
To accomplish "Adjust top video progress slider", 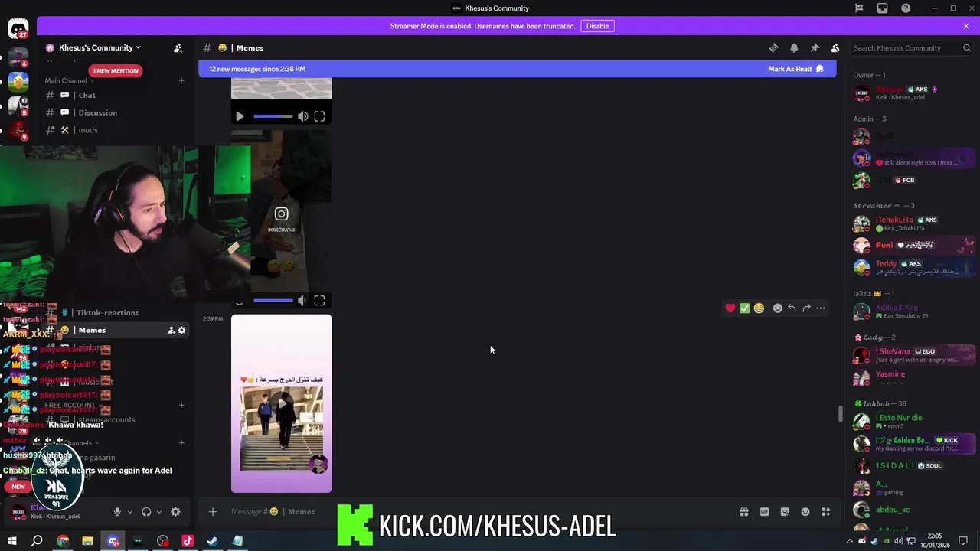I will click(x=273, y=116).
